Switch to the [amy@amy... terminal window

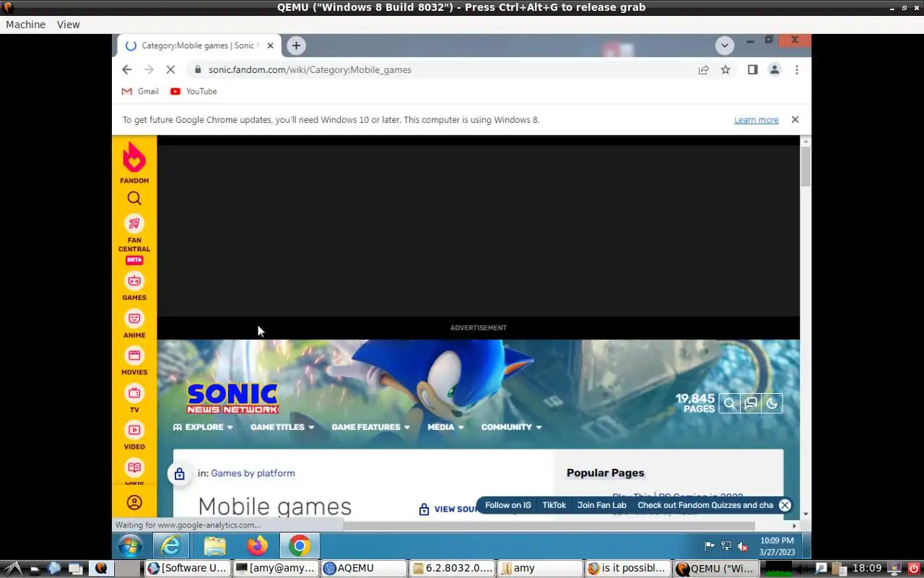(276, 569)
